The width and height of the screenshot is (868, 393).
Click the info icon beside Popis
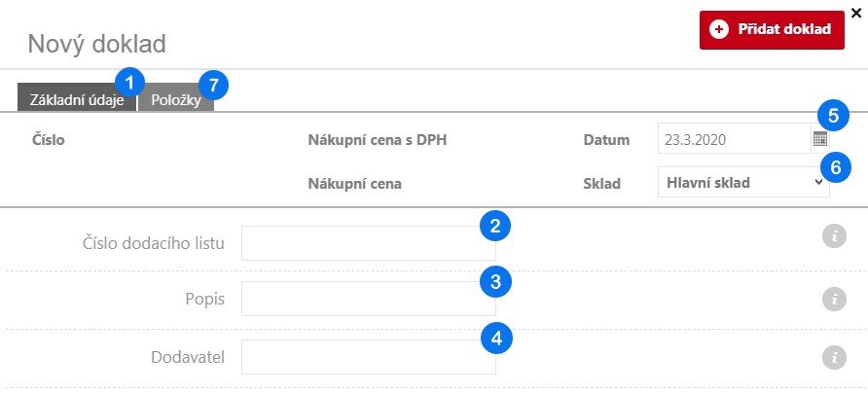(834, 299)
